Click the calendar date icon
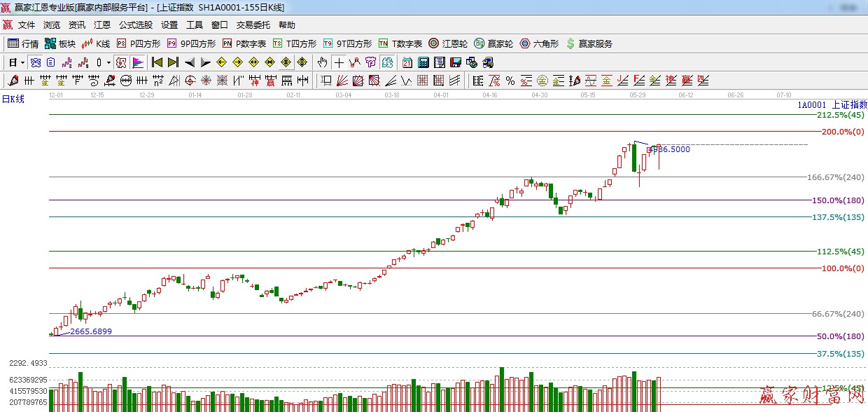The image size is (868, 412). tap(407, 62)
